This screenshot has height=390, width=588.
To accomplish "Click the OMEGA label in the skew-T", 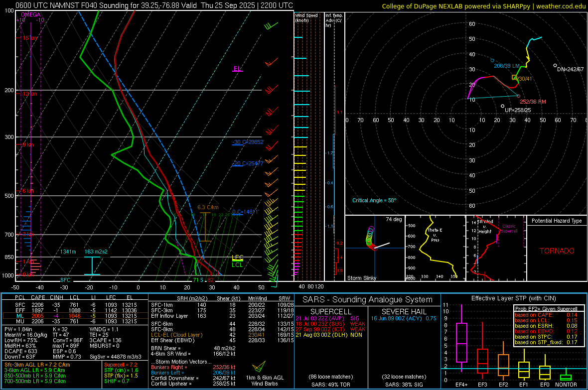I will click(30, 14).
